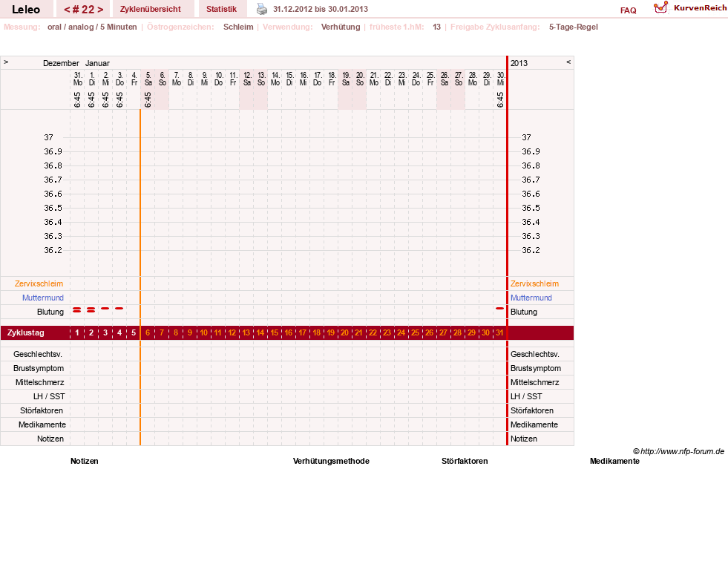Click the left 'LH / SST' row label
Viewport: 728px width, 564px height.
(x=49, y=396)
